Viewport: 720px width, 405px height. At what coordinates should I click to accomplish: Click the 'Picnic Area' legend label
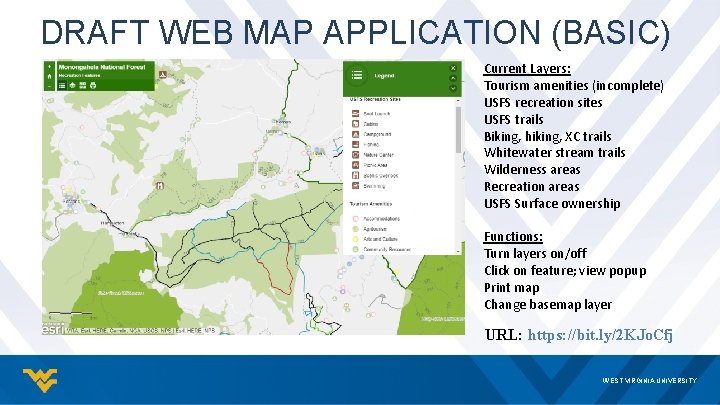[376, 165]
